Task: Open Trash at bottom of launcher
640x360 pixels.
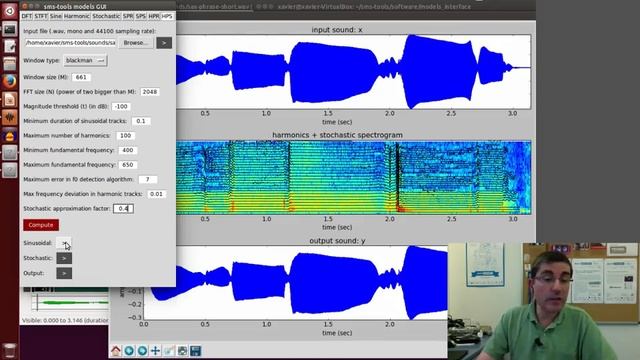Action: click(9, 350)
